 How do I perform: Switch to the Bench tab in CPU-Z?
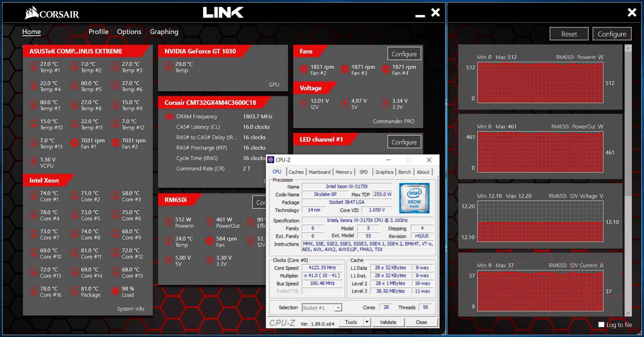pyautogui.click(x=404, y=172)
